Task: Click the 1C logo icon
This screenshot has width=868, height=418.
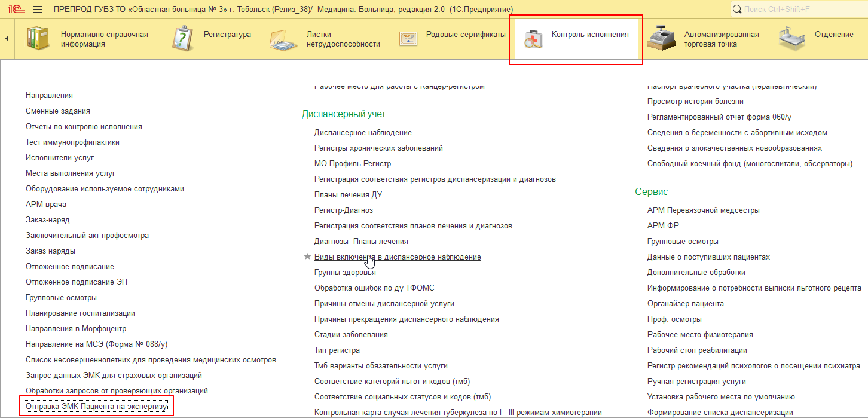Action: coord(16,10)
